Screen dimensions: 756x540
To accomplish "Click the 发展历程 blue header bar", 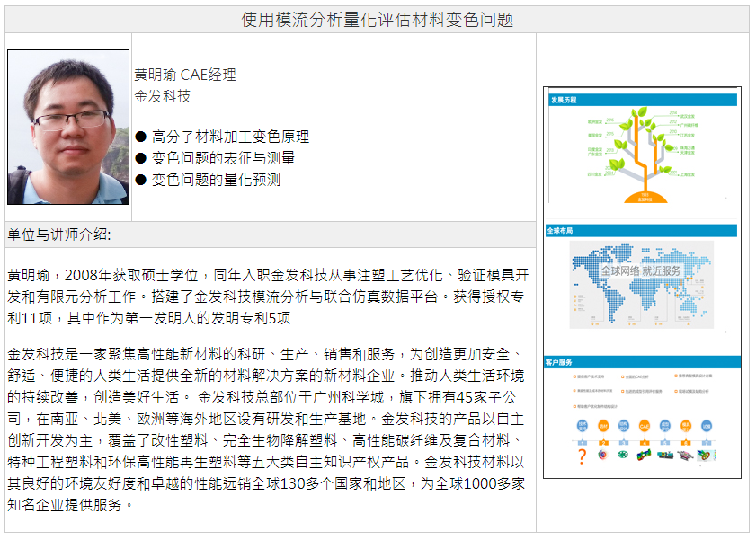I will 642,100.
